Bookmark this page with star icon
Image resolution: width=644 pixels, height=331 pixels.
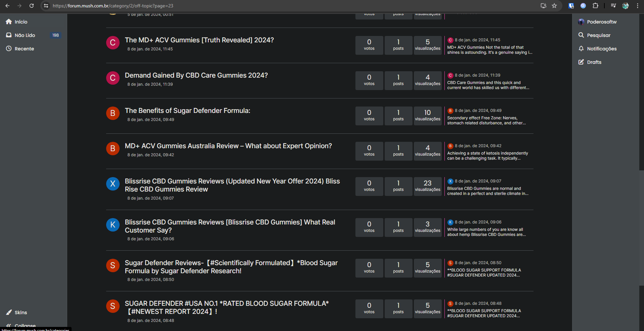tap(554, 6)
